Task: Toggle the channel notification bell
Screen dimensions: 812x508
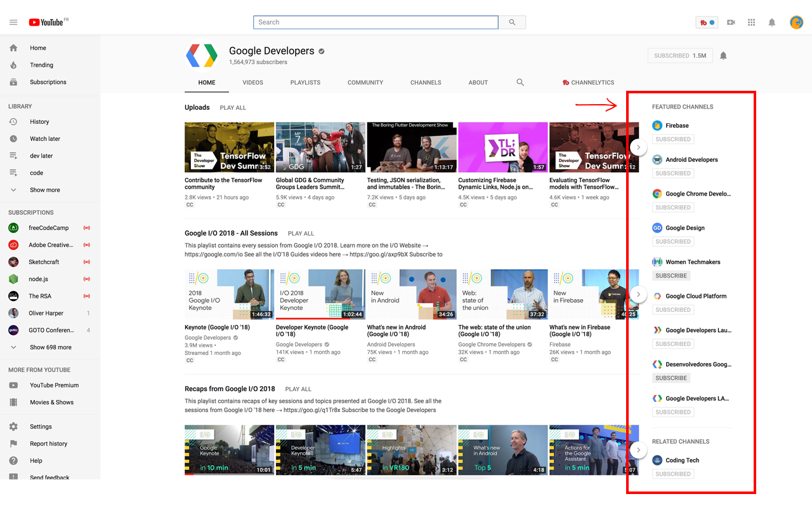Action: (x=723, y=56)
